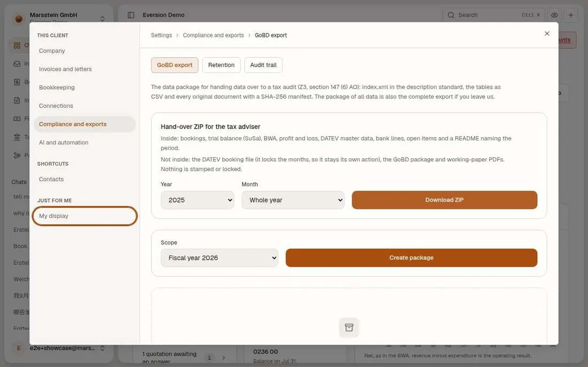Click the badge showing 1 beside quotation
588x367 pixels.
coord(209,357)
